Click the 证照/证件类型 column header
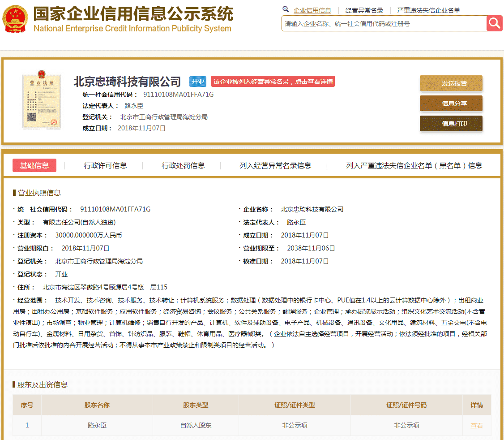 pyautogui.click(x=295, y=405)
